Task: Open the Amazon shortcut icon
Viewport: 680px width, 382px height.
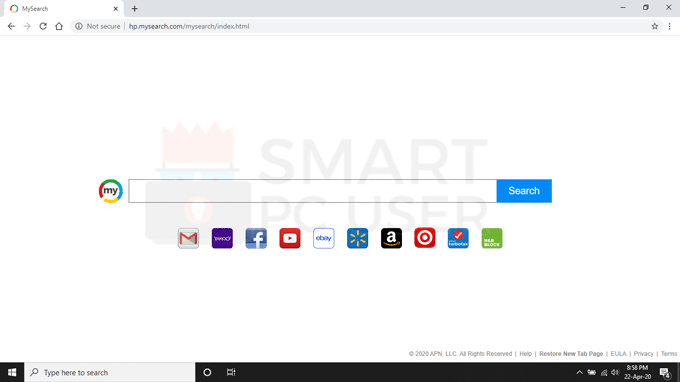Action: (x=391, y=238)
